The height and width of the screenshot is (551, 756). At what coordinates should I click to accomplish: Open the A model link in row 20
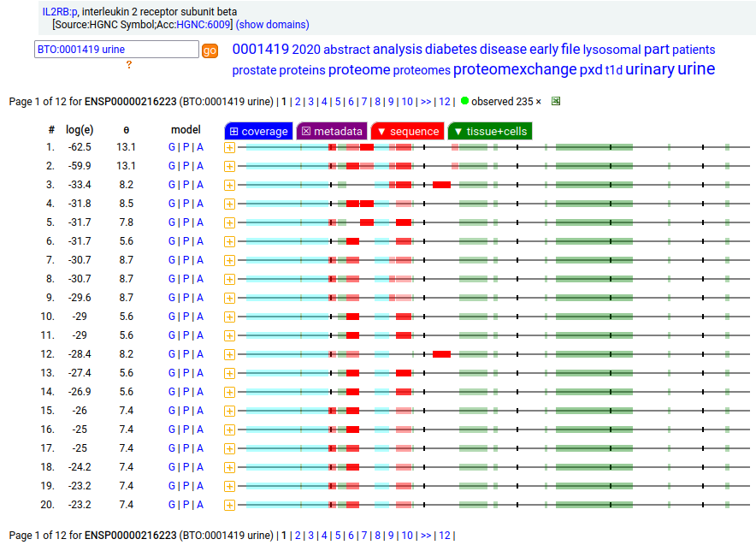(x=200, y=505)
